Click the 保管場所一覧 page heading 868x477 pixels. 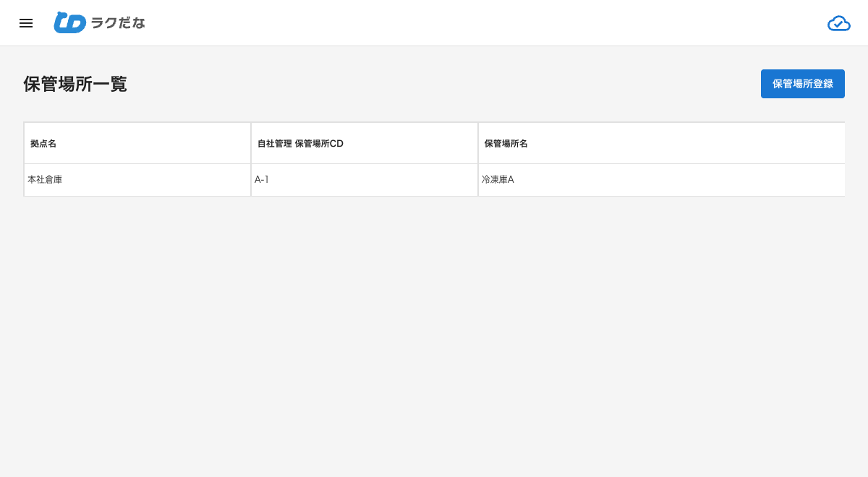point(75,84)
